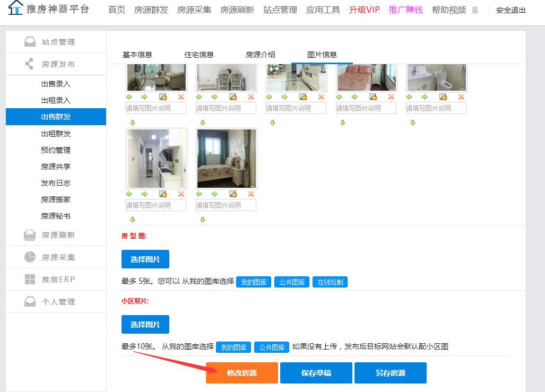
Task: Set the pink bed photo as cover
Action: 373,97
